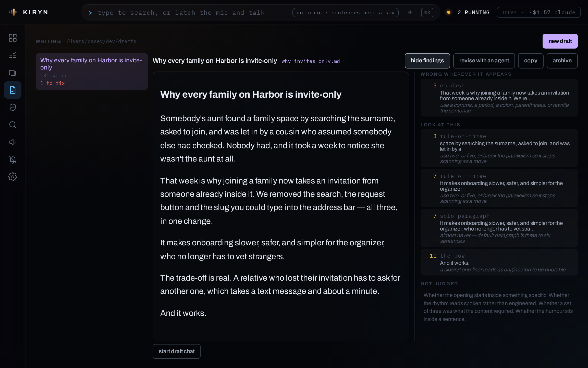Image resolution: width=588 pixels, height=368 pixels.
Task: Select the writing document icon in sidebar
Action: point(13,90)
